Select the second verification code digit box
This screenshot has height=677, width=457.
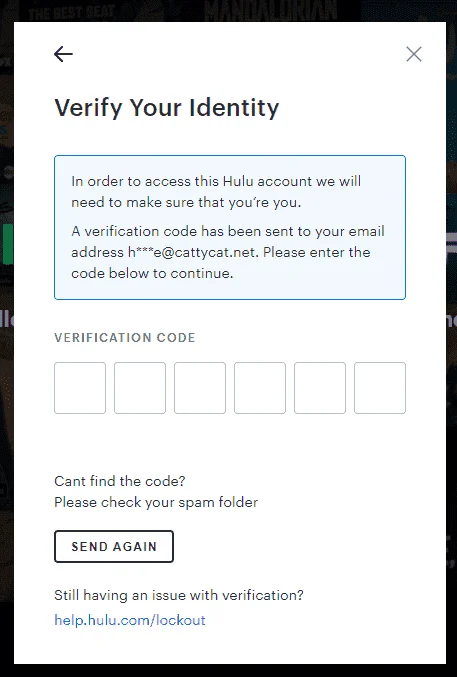click(140, 388)
